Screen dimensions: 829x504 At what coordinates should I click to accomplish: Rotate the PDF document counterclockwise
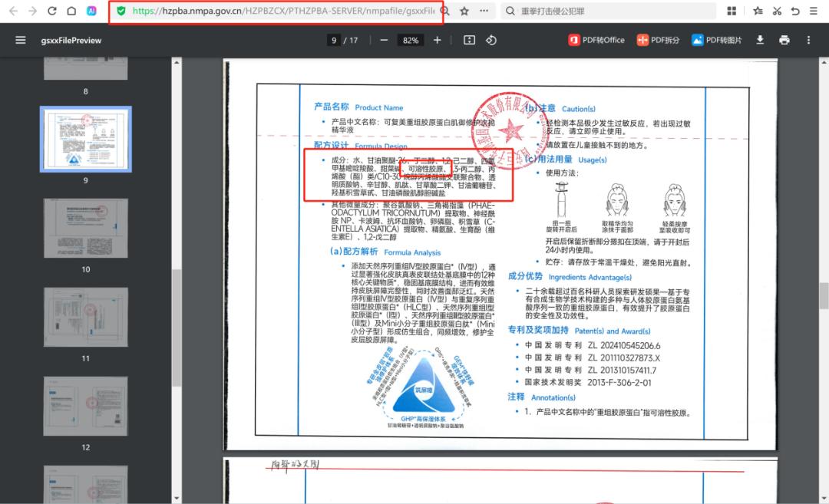click(491, 40)
